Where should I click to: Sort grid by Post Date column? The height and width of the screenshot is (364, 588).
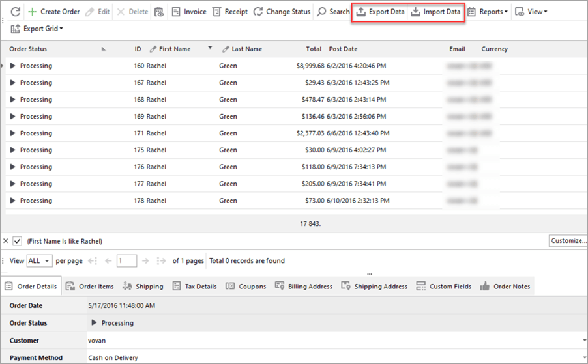click(x=343, y=49)
